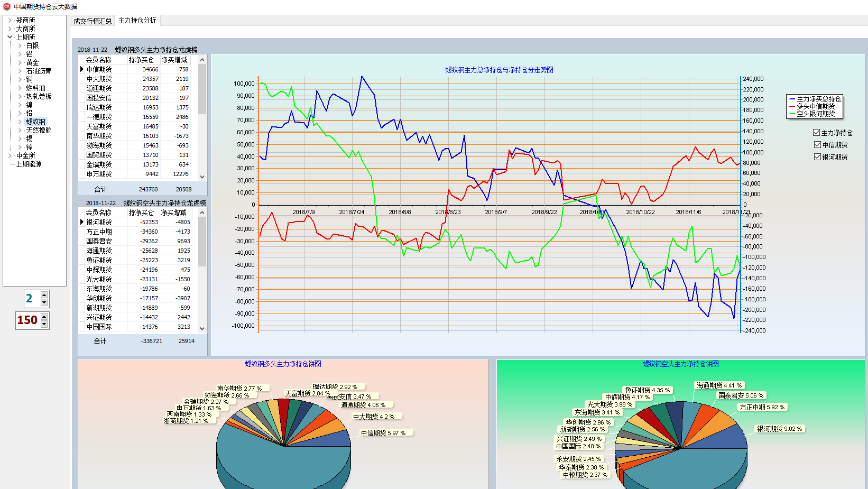Viewport: 868px width, 489px height.
Task: Click scroll-up arrow of long positions table
Action: click(202, 60)
